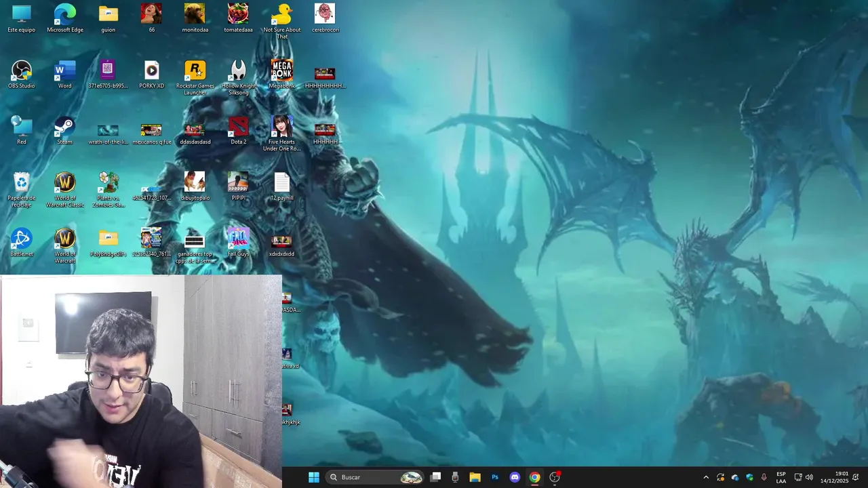Select the image file named 66

151,18
